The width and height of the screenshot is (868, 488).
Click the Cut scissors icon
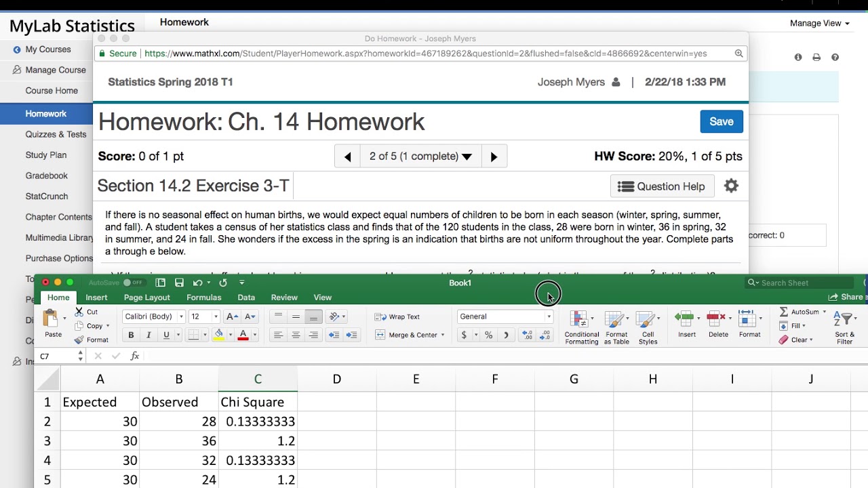pos(79,312)
